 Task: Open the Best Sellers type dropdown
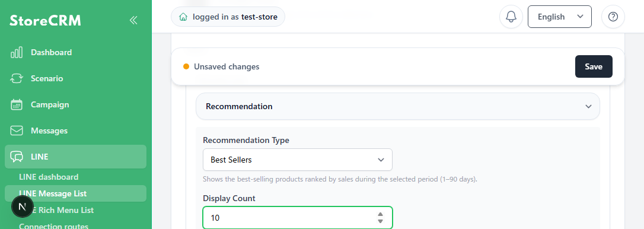coord(297,160)
